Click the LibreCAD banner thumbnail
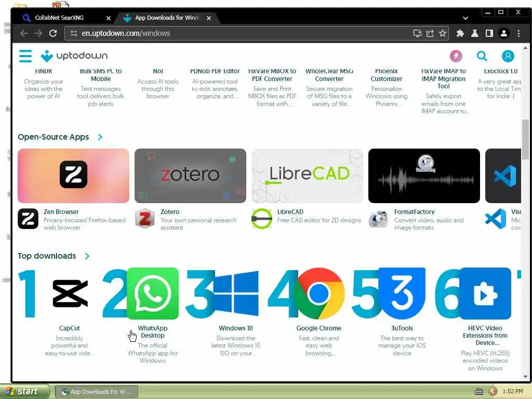The width and height of the screenshot is (532, 399). (307, 176)
